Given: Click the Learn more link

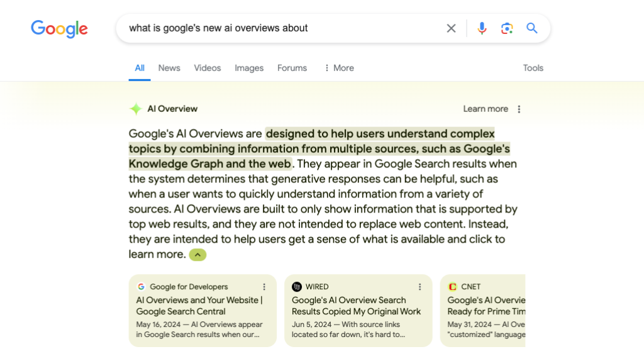Looking at the screenshot, I should click(x=485, y=109).
